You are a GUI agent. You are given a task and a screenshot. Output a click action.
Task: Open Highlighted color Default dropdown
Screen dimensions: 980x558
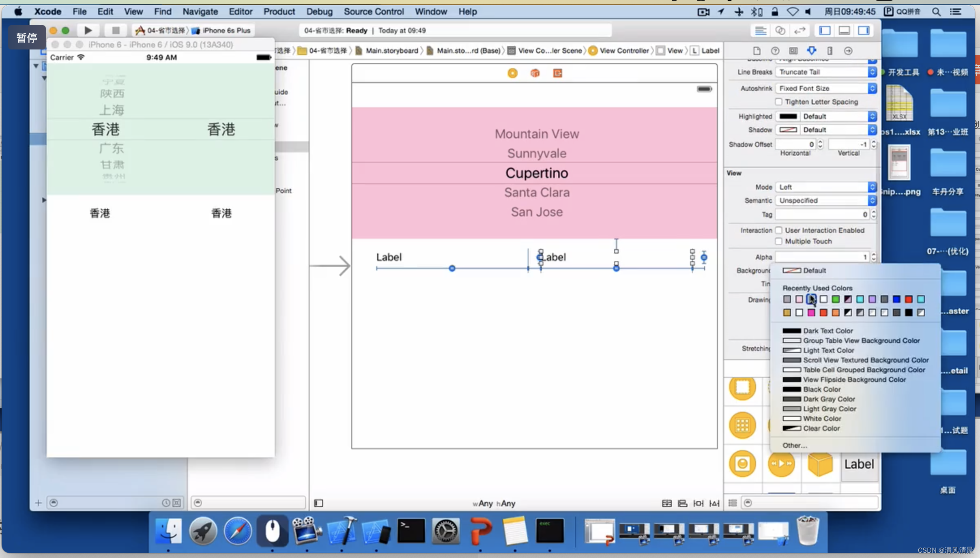(838, 116)
